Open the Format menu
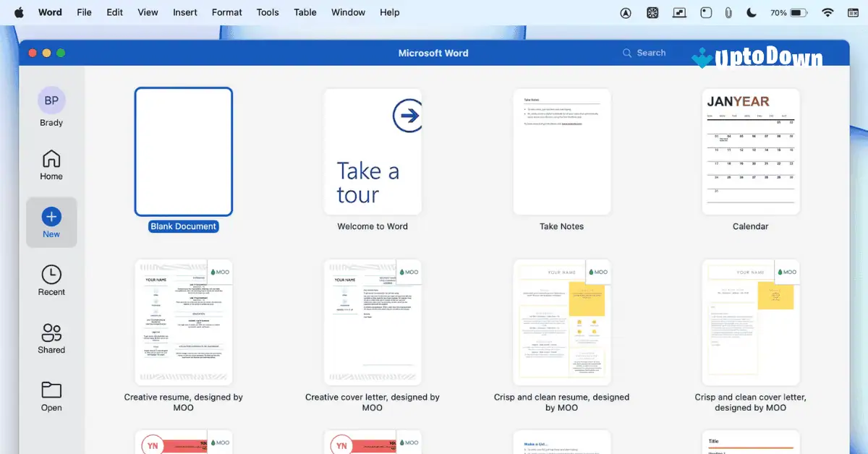The image size is (868, 454). click(226, 12)
